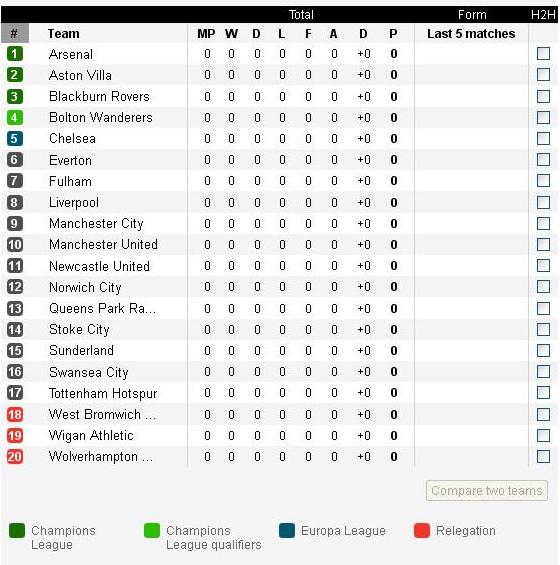The height and width of the screenshot is (565, 560).
Task: Select the Form header tab
Action: (x=472, y=15)
